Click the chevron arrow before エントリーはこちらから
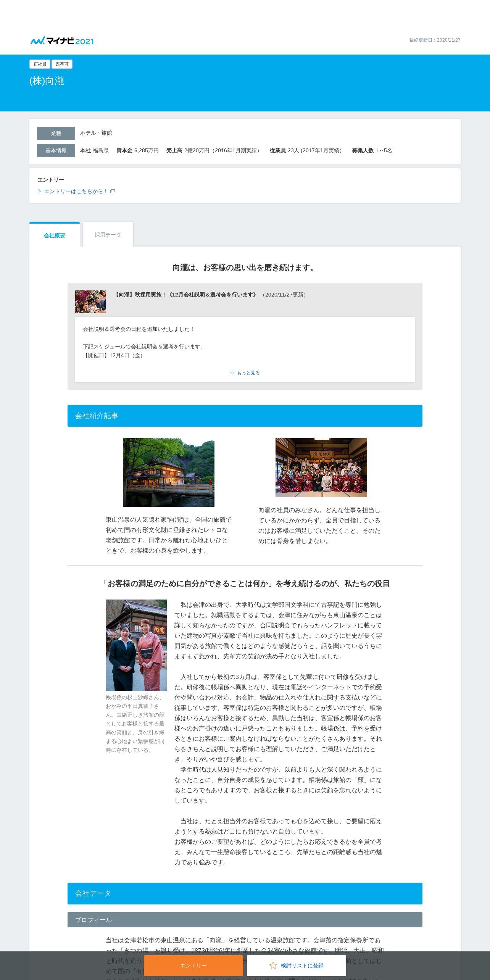Screen dimensions: 490x980 39,191
